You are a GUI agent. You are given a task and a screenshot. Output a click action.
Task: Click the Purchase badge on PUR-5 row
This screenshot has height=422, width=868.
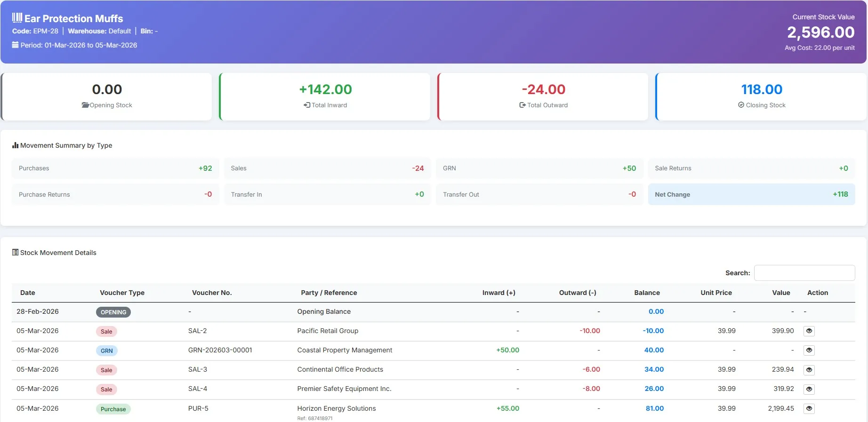[113, 409]
